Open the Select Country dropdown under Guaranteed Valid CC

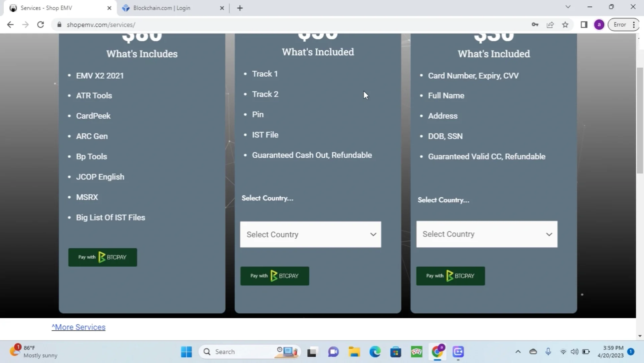(x=486, y=234)
